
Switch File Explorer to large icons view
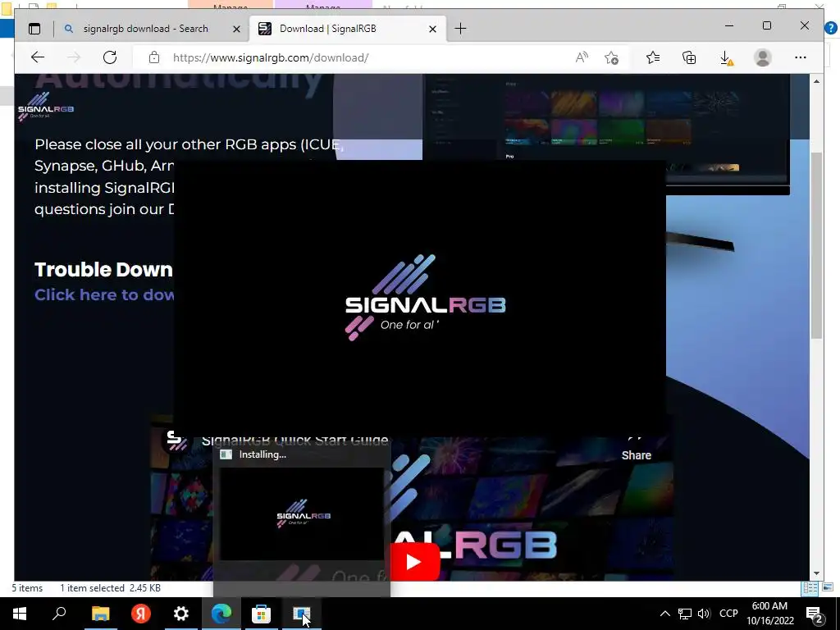pyautogui.click(x=828, y=588)
